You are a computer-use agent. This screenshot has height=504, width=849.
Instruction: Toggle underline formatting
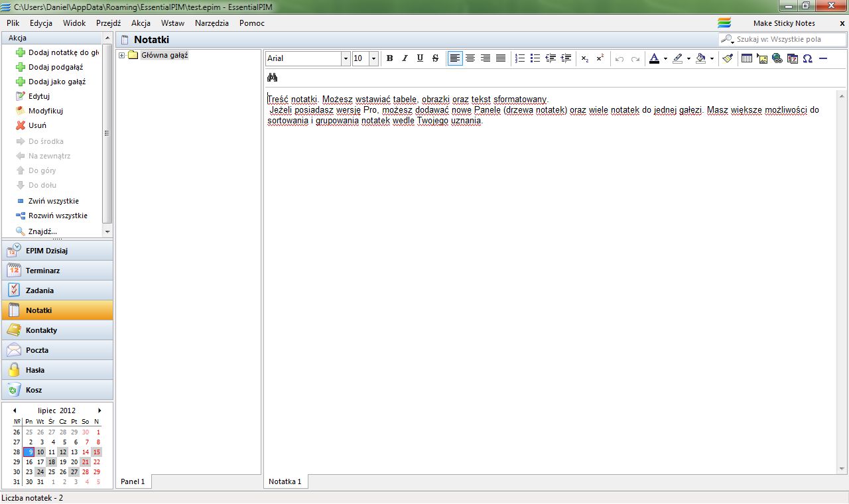pos(420,58)
